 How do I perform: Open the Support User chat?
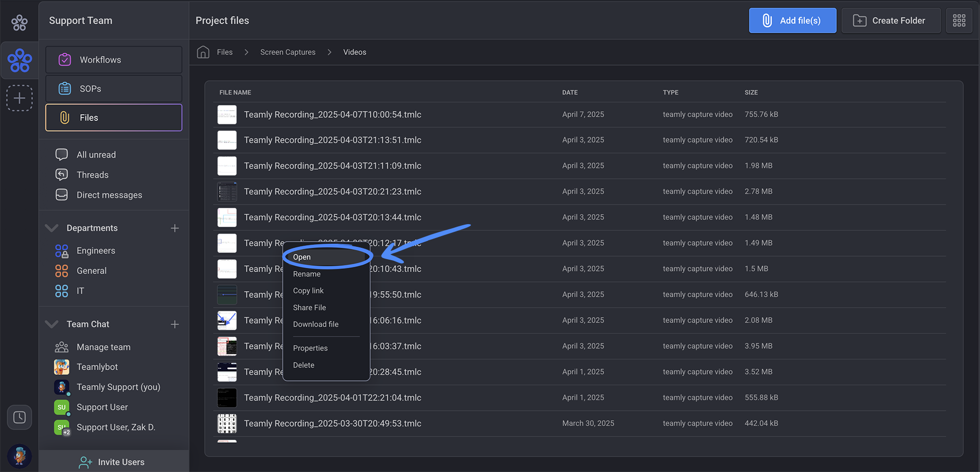pyautogui.click(x=102, y=407)
